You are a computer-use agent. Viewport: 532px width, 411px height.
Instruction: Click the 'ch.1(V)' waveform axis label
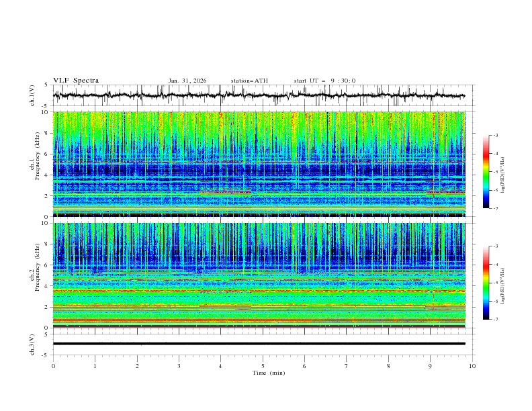point(32,95)
